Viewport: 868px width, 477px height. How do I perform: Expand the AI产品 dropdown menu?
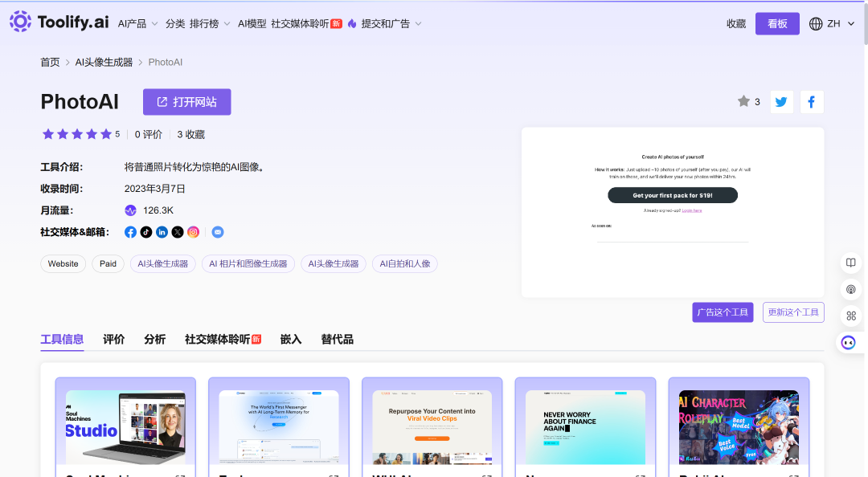[138, 24]
